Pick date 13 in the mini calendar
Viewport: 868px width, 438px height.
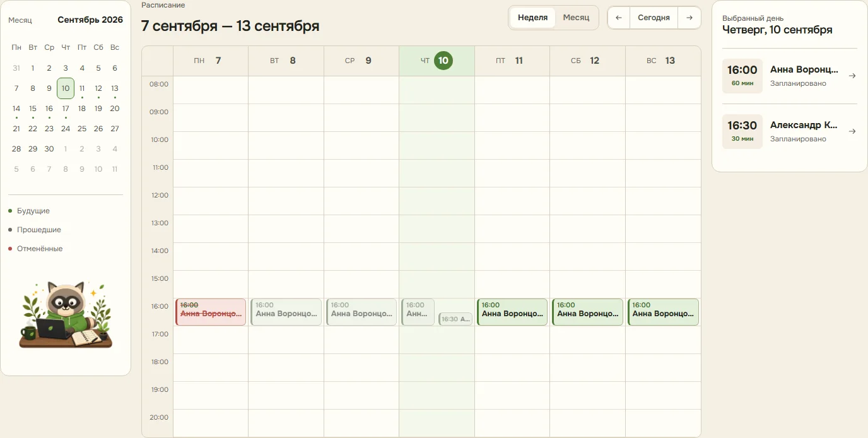(115, 88)
